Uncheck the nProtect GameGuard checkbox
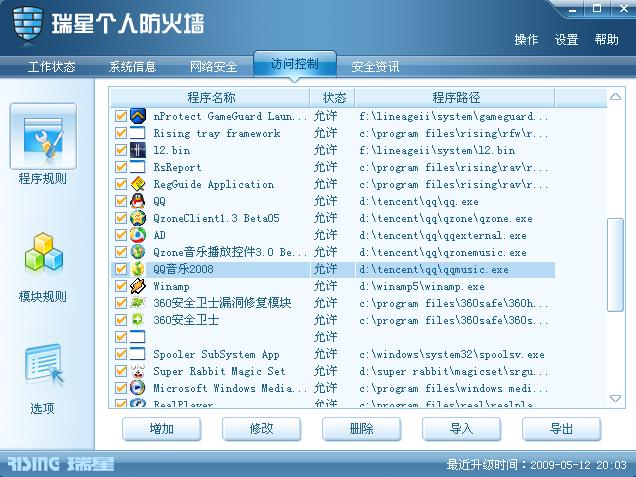 121,116
